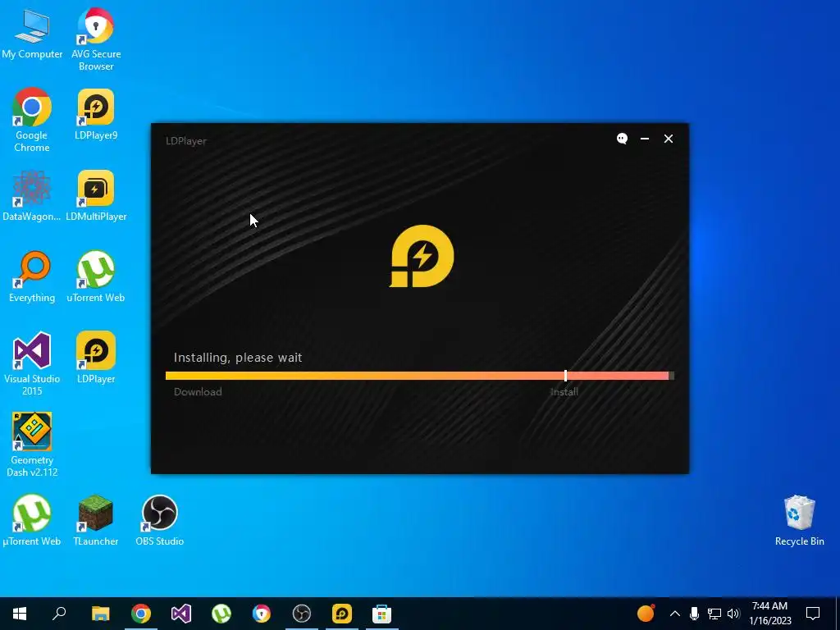Screen dimensions: 840x630
Task: Open the clock showing 7:44 AM
Action: tap(769, 614)
